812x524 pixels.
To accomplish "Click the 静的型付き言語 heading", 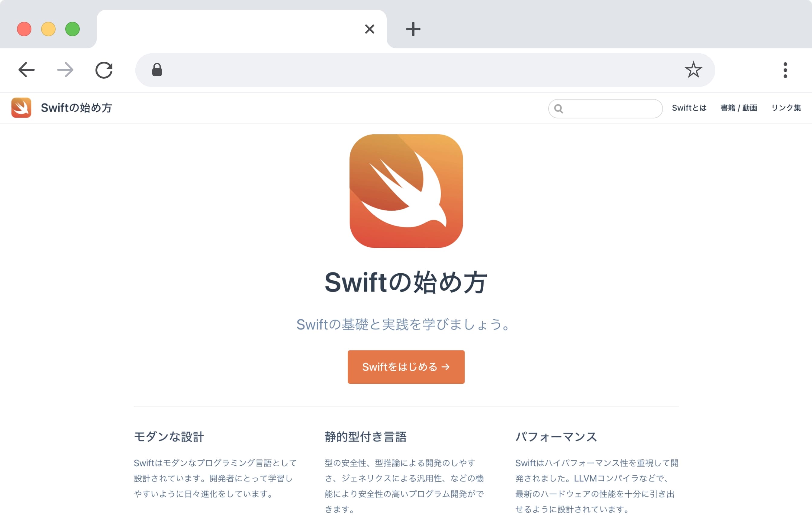I will point(366,437).
